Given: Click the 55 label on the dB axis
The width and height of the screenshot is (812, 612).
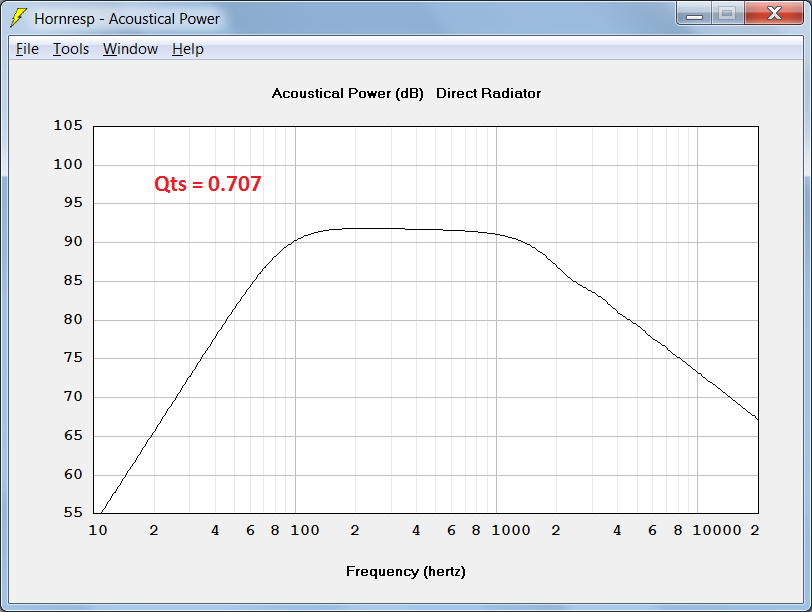Looking at the screenshot, I should 73,513.
